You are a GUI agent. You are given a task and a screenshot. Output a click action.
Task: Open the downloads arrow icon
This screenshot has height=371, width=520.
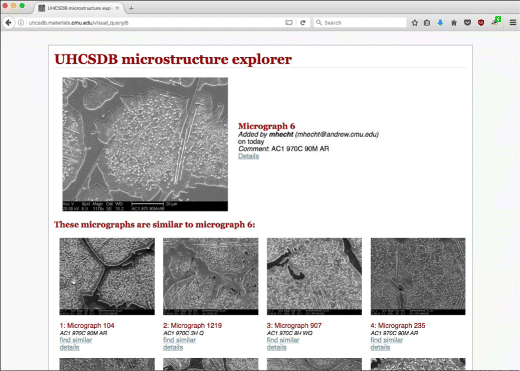(x=440, y=23)
